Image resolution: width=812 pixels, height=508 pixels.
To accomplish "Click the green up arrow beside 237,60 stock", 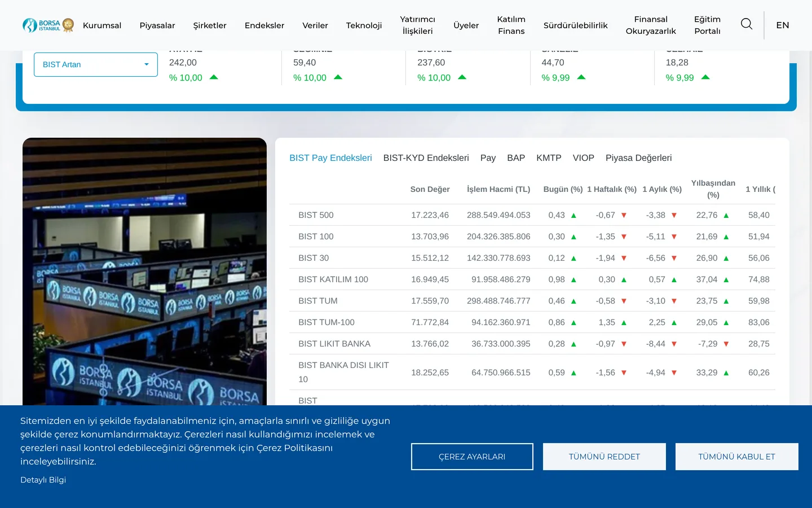I will 462,77.
